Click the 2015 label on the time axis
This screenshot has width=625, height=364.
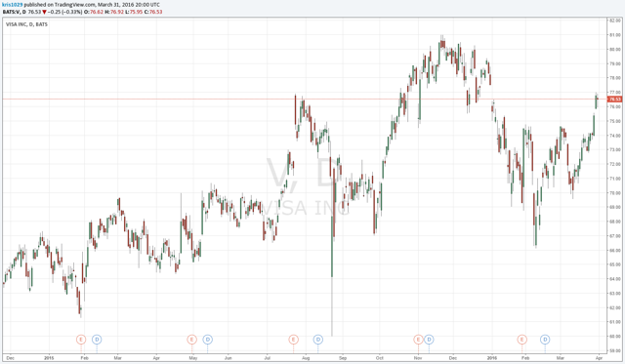pos(49,358)
